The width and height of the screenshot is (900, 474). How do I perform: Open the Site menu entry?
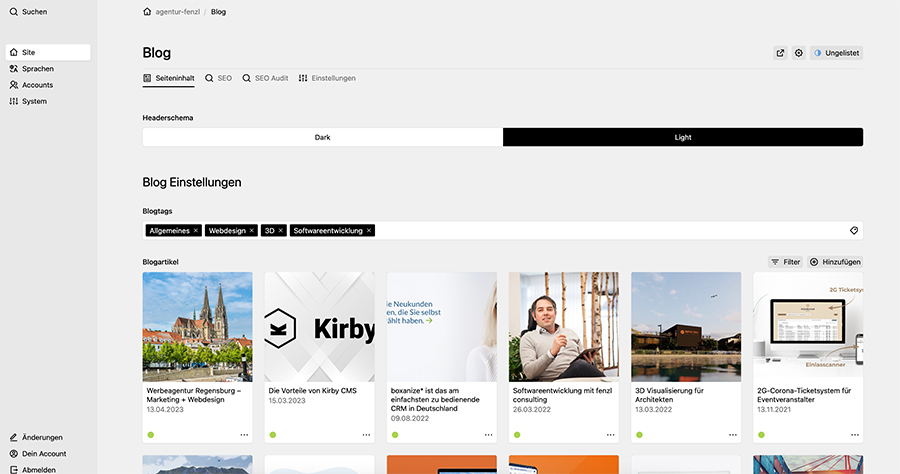pyautogui.click(x=48, y=52)
